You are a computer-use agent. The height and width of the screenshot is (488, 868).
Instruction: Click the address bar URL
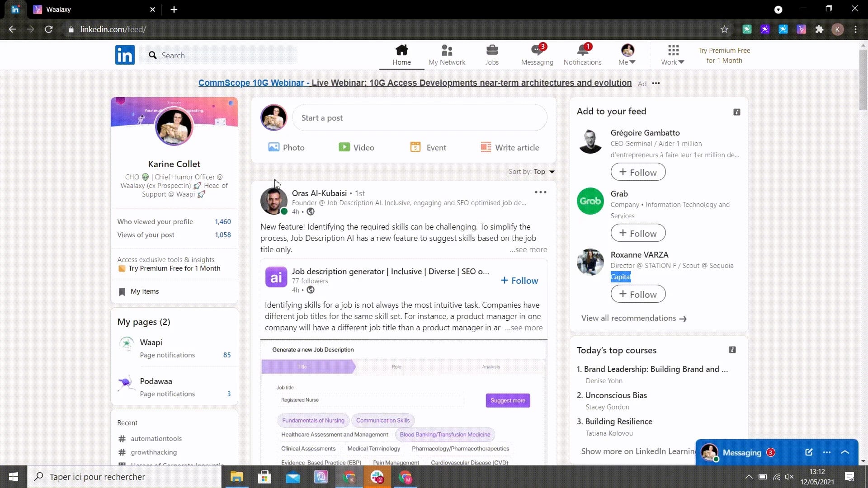(x=113, y=29)
